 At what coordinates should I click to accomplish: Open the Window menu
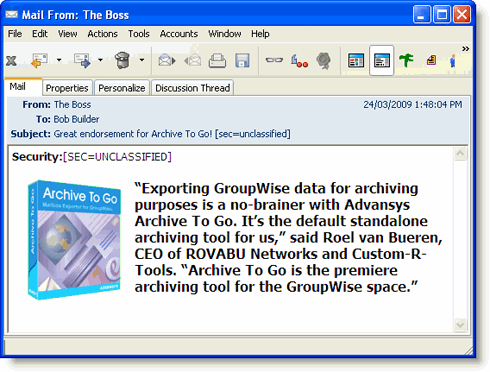(225, 34)
